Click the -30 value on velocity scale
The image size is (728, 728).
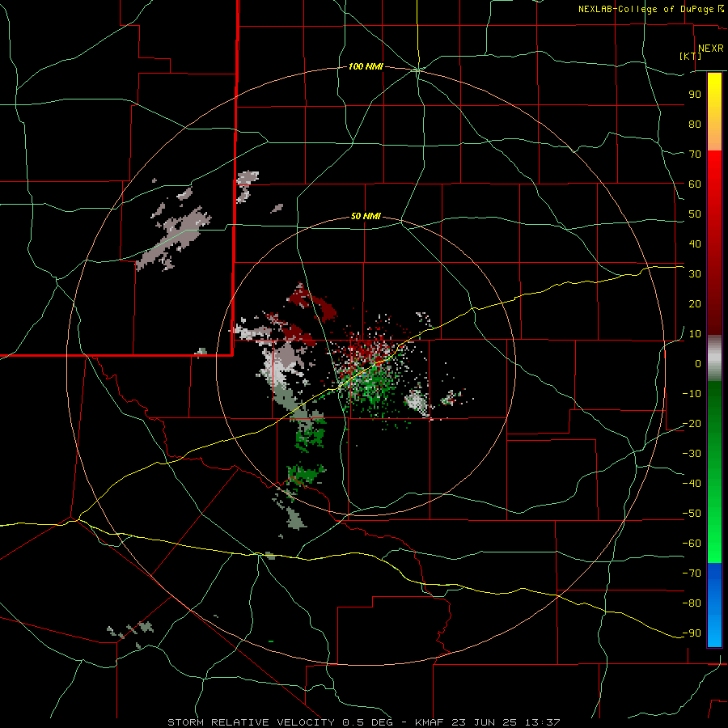click(x=692, y=454)
